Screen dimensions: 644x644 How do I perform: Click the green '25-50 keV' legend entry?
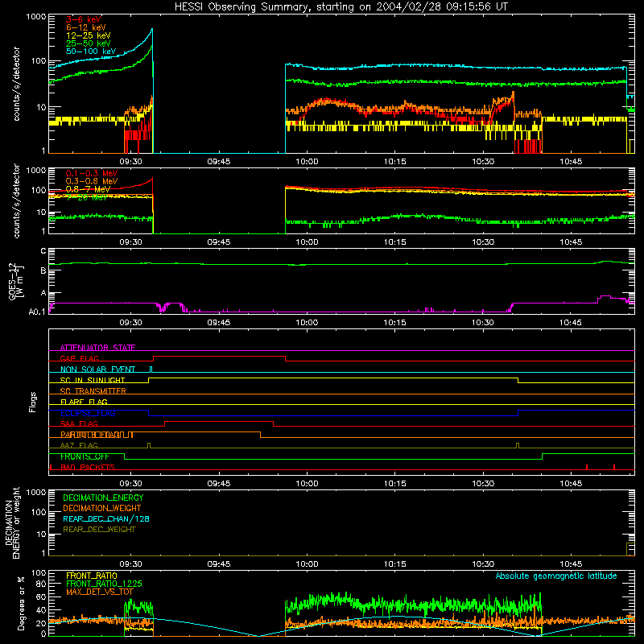tap(89, 43)
